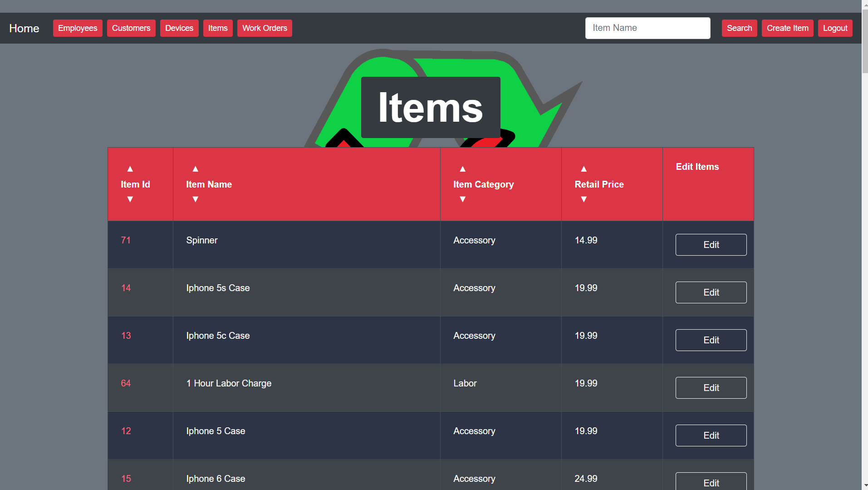Click the Labor category cell

(501, 388)
